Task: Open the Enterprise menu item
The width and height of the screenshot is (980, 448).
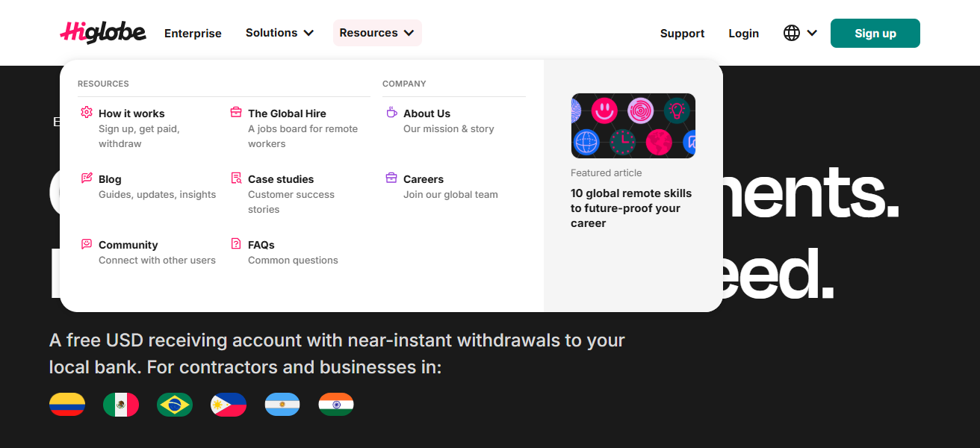Action: click(193, 34)
